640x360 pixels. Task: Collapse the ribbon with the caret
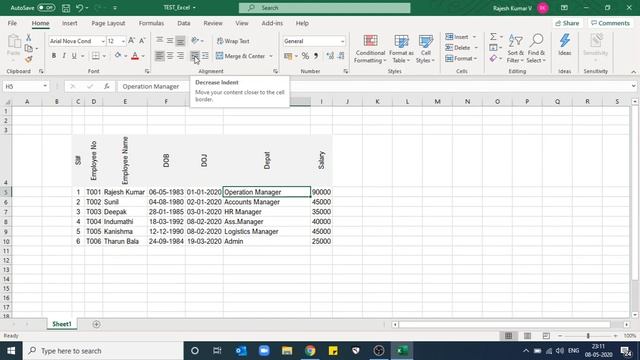point(633,72)
